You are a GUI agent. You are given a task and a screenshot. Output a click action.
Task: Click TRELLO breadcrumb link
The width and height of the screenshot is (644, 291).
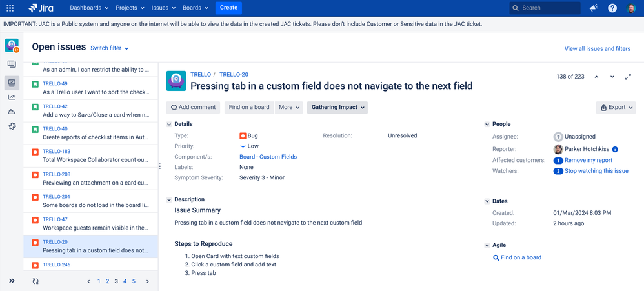(x=201, y=75)
